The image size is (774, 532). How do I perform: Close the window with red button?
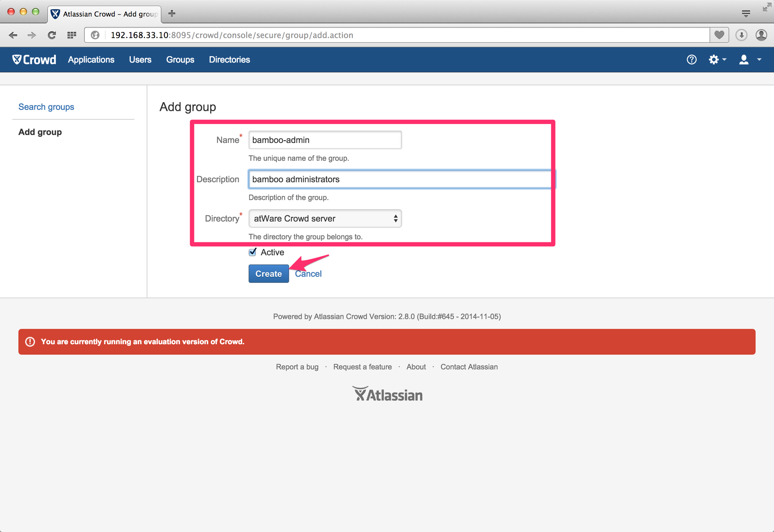point(11,12)
